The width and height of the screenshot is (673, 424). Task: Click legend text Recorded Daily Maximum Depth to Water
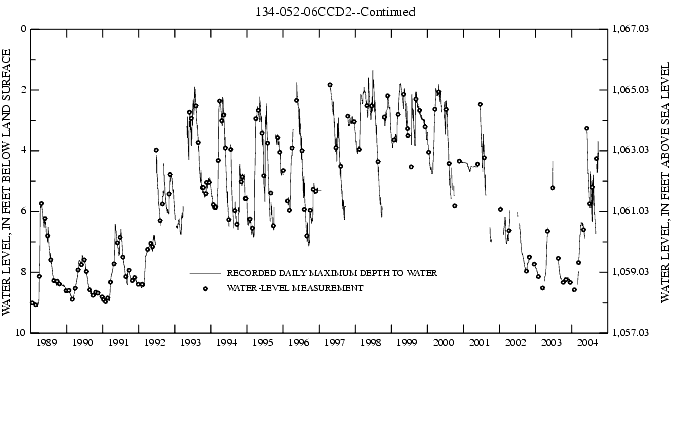pyautogui.click(x=332, y=273)
